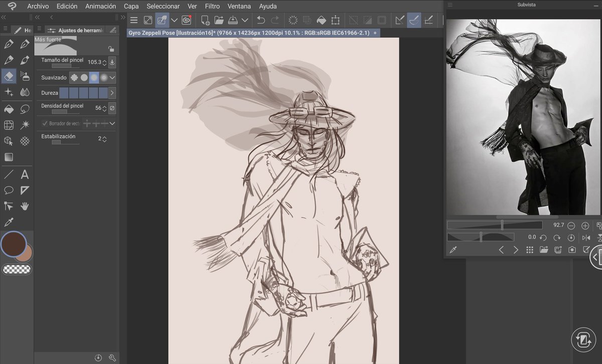This screenshot has width=602, height=364.
Task: Create new canvas from command bar
Action: (x=205, y=20)
